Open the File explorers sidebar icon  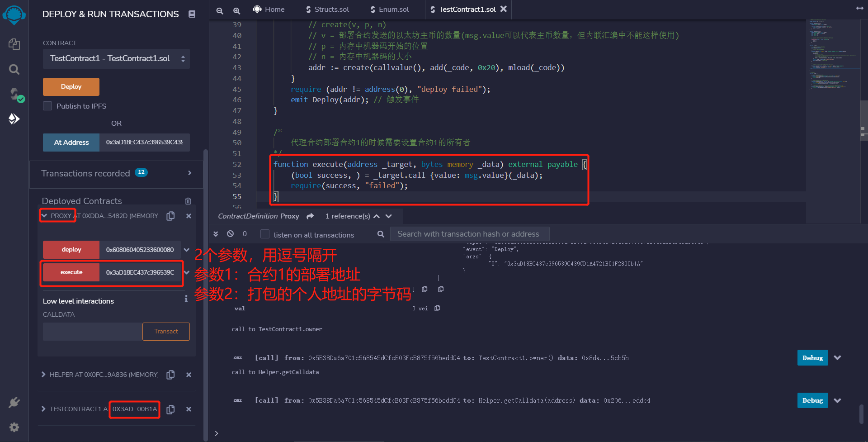click(x=14, y=44)
